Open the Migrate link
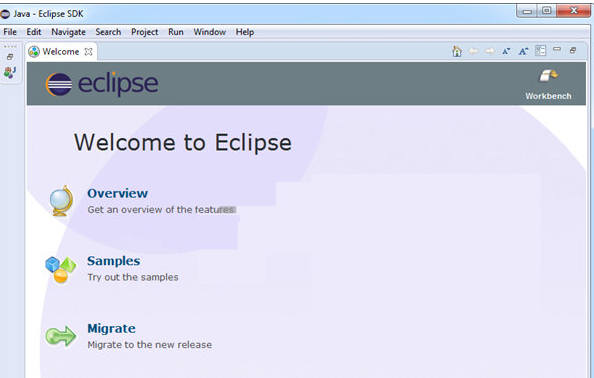This screenshot has height=378, width=594. pyautogui.click(x=111, y=328)
